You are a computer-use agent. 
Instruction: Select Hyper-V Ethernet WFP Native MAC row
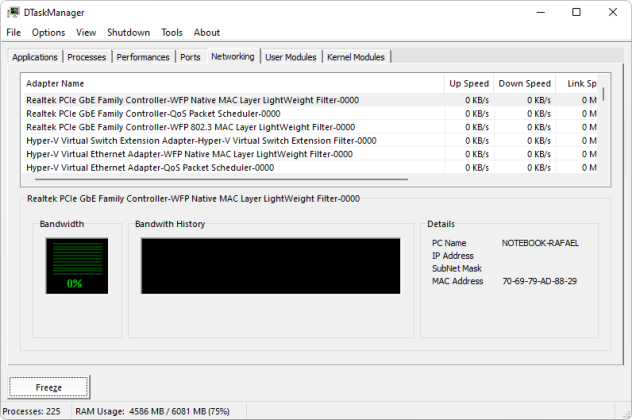coord(310,154)
